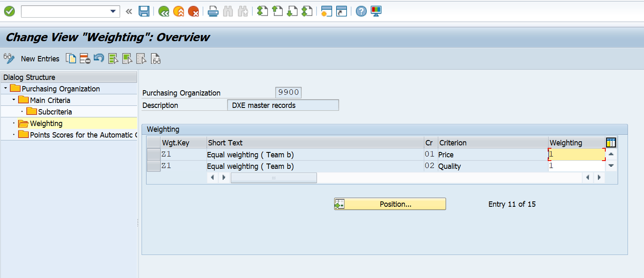
Task: Undo changes using the blue arrow icon
Action: (98, 58)
